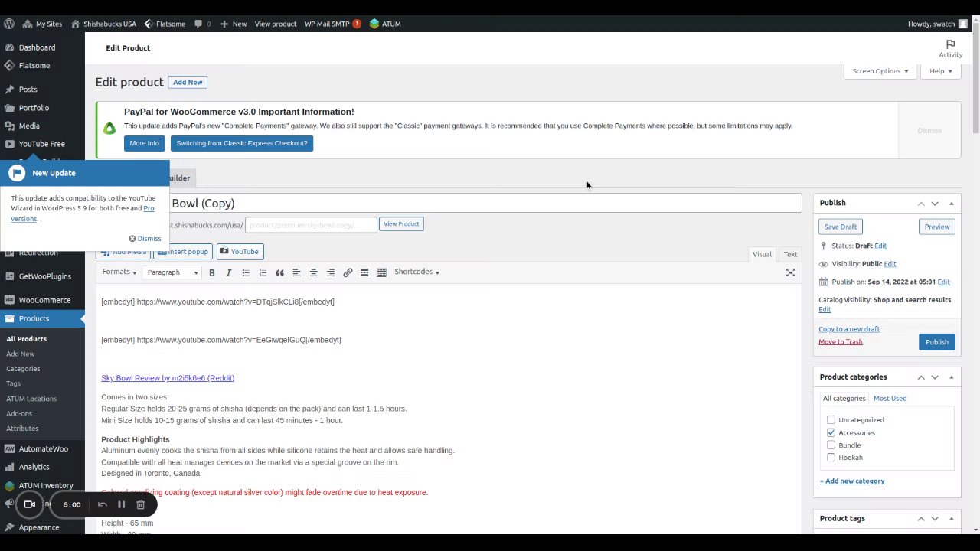Apply italic formatting in the editor toolbar

click(229, 272)
